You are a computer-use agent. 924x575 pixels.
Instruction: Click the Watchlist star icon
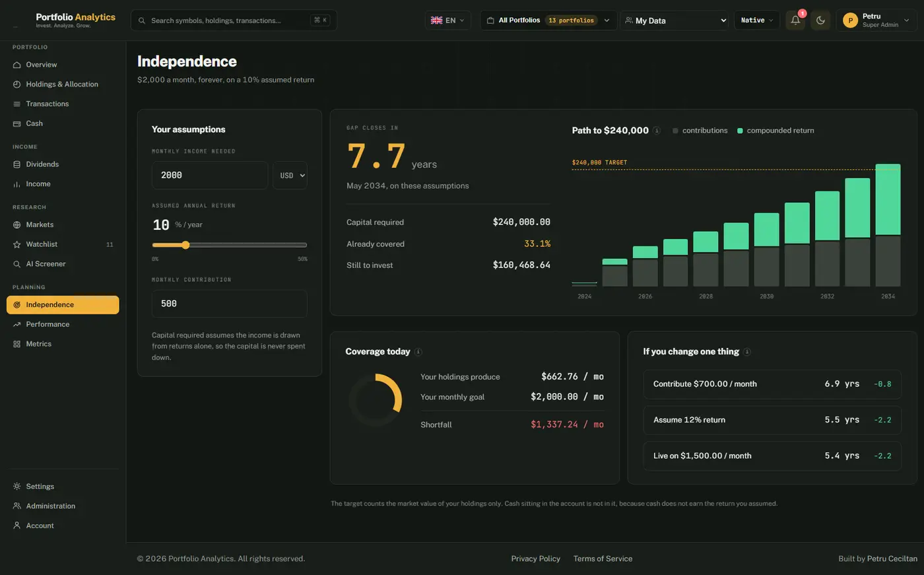pos(17,244)
